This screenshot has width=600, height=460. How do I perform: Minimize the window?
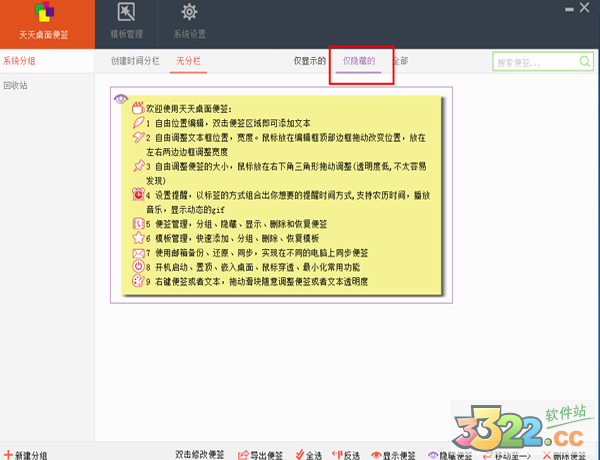point(569,9)
